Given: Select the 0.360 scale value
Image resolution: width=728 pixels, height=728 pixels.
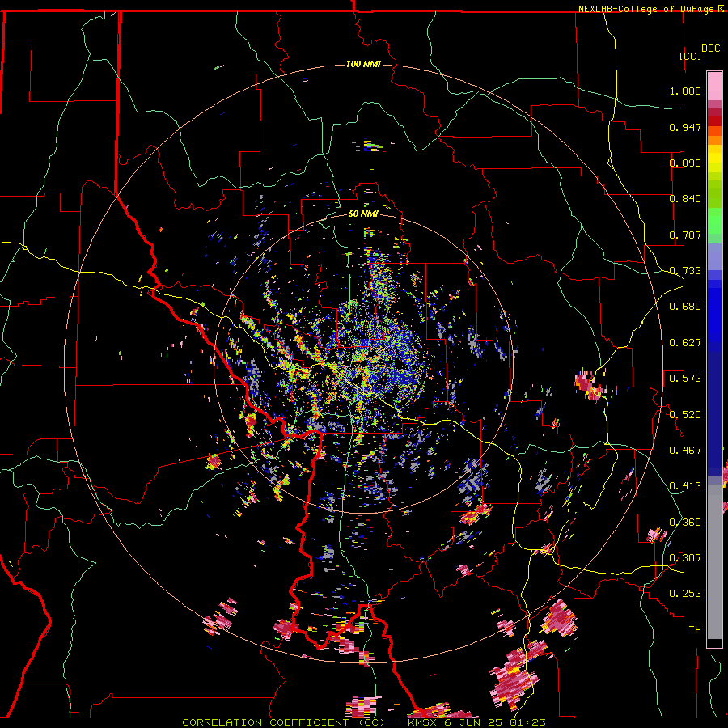Looking at the screenshot, I should (x=685, y=523).
